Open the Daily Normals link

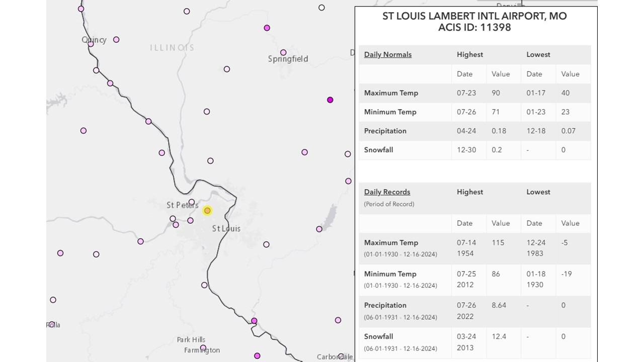pos(387,54)
